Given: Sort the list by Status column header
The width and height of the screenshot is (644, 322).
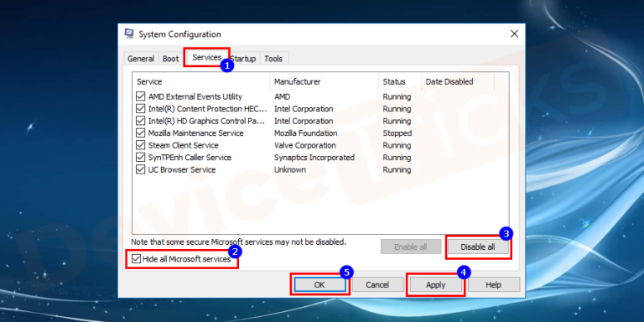Looking at the screenshot, I should pos(401,81).
